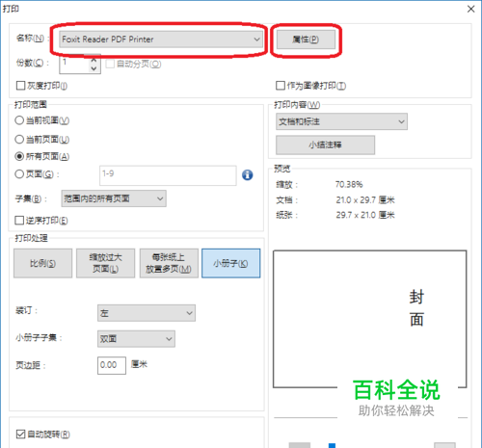This screenshot has width=482, height=448.
Task: Increase copies with the up arrow
Action: [94, 61]
